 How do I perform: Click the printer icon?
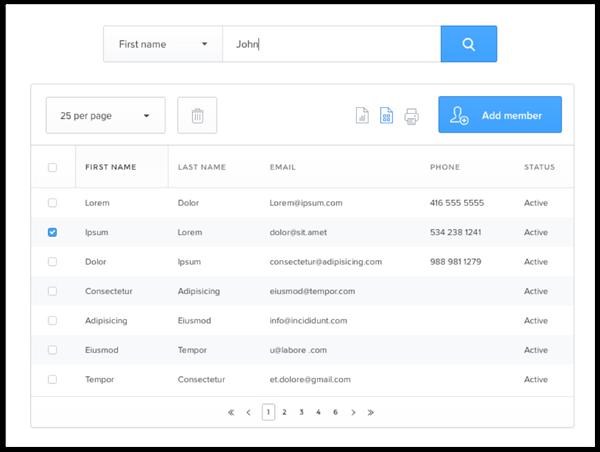pyautogui.click(x=411, y=116)
